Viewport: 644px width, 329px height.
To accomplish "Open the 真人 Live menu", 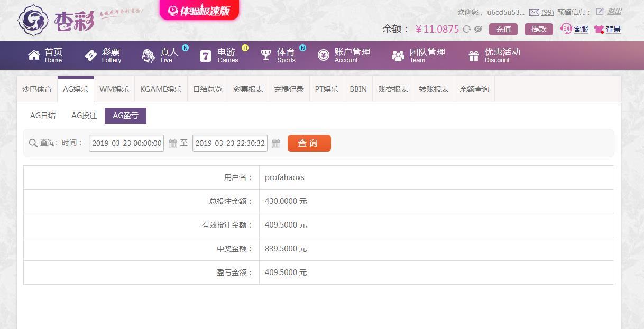I will (160, 55).
